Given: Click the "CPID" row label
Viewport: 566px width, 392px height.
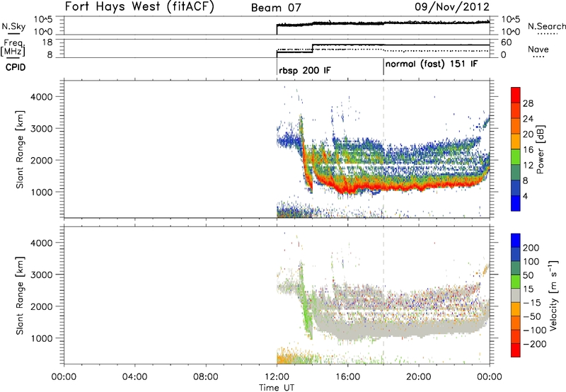Looking at the screenshot, I should pyautogui.click(x=16, y=67).
